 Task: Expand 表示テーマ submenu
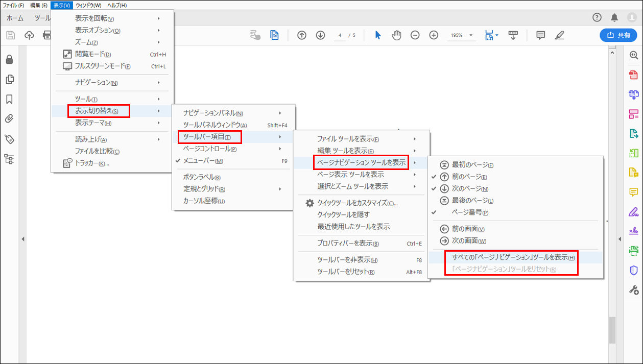[x=112, y=123]
